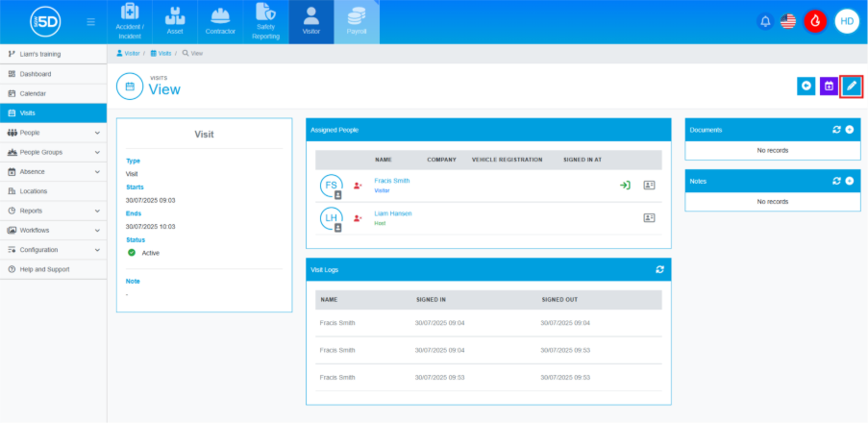Click the COMPANY column header
The height and width of the screenshot is (424, 868).
[442, 160]
